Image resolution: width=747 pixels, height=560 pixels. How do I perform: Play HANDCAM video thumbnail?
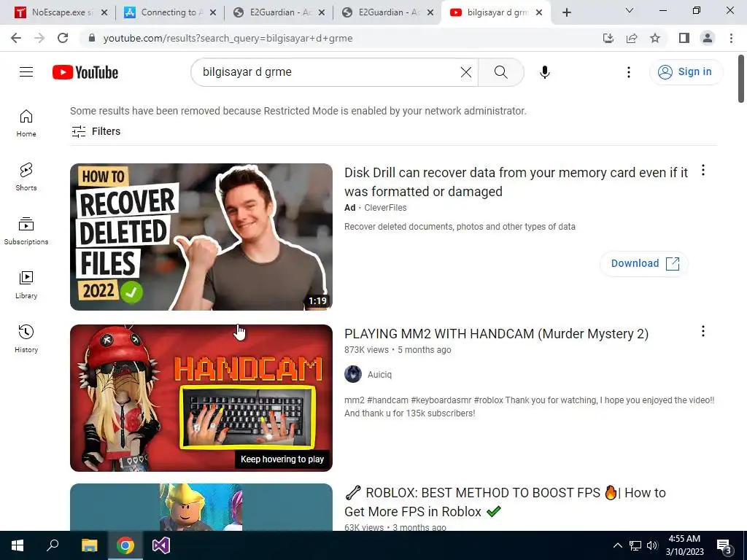point(201,398)
